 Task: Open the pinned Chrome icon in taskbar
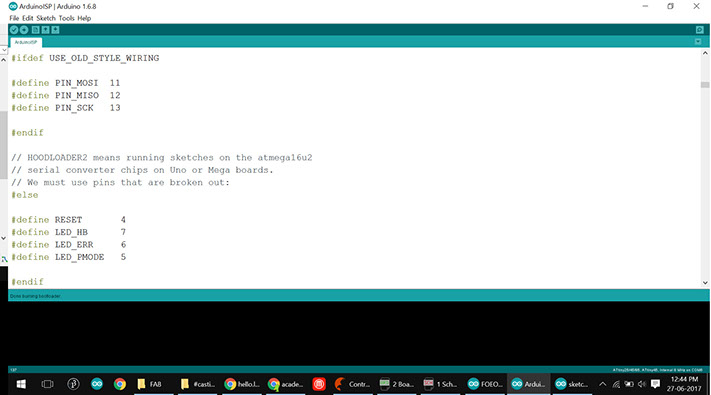(120, 384)
